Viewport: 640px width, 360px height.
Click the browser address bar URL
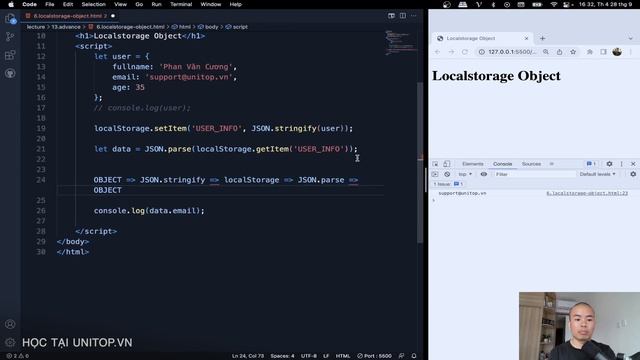coord(512,52)
